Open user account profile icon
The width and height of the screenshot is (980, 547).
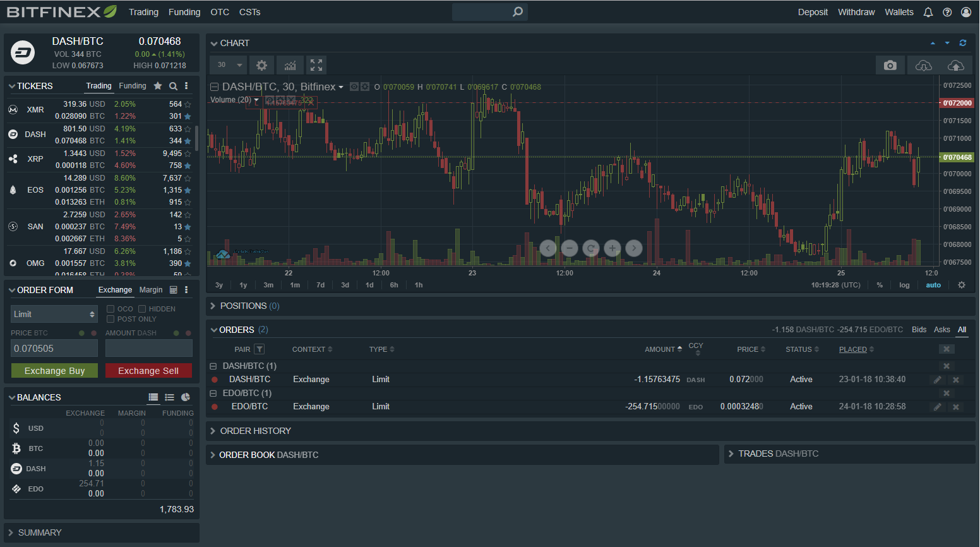(x=966, y=12)
